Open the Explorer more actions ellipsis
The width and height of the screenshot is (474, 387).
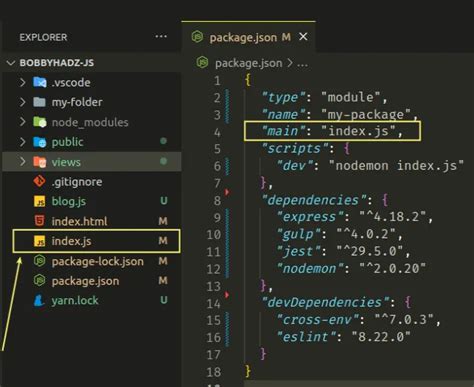tap(161, 36)
